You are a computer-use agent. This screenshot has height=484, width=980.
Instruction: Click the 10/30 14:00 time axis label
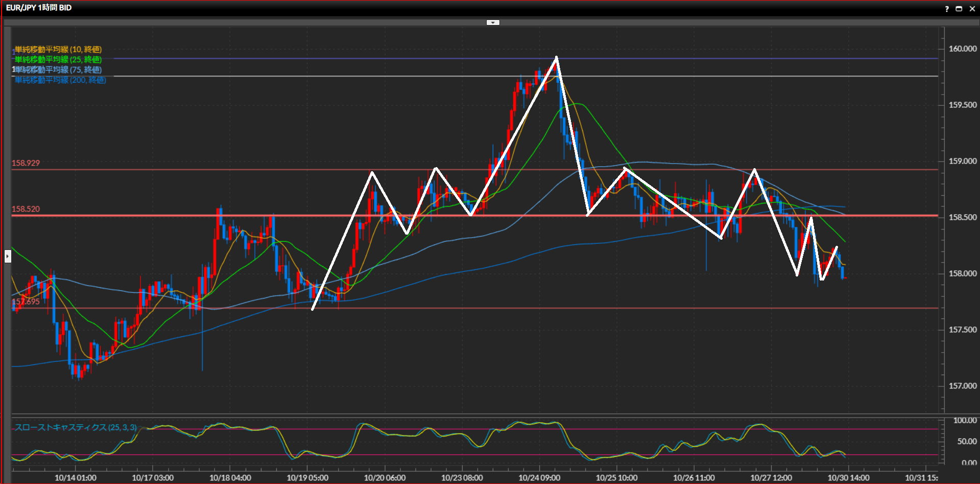(848, 478)
